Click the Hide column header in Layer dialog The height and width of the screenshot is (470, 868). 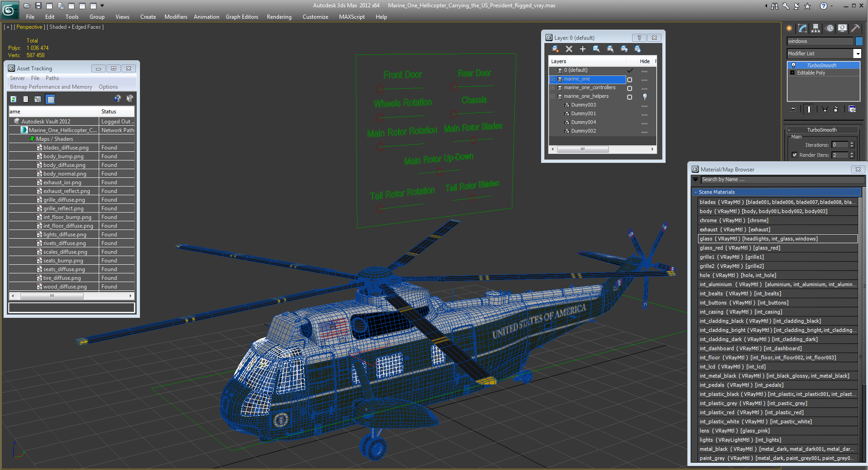click(644, 61)
